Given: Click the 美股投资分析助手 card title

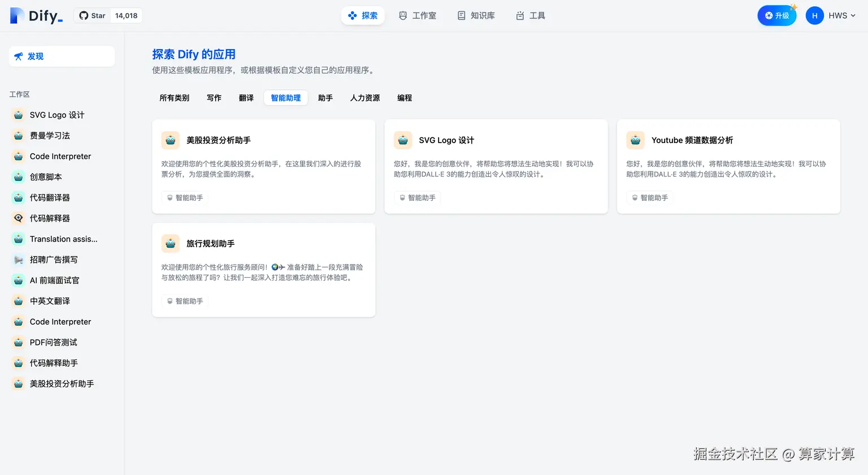Looking at the screenshot, I should click(x=219, y=140).
